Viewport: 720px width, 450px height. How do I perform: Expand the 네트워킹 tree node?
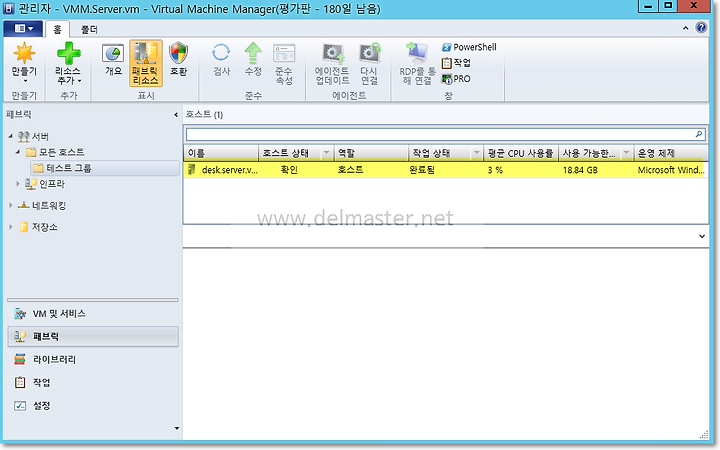click(10, 205)
